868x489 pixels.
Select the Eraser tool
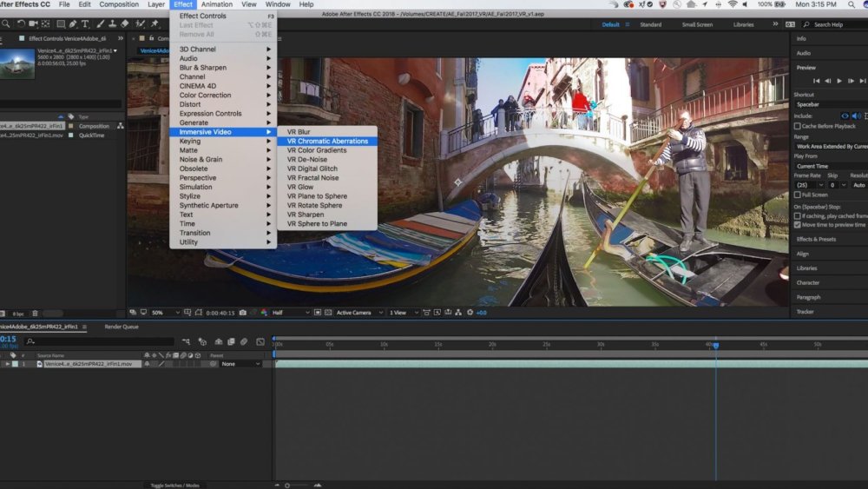(124, 23)
